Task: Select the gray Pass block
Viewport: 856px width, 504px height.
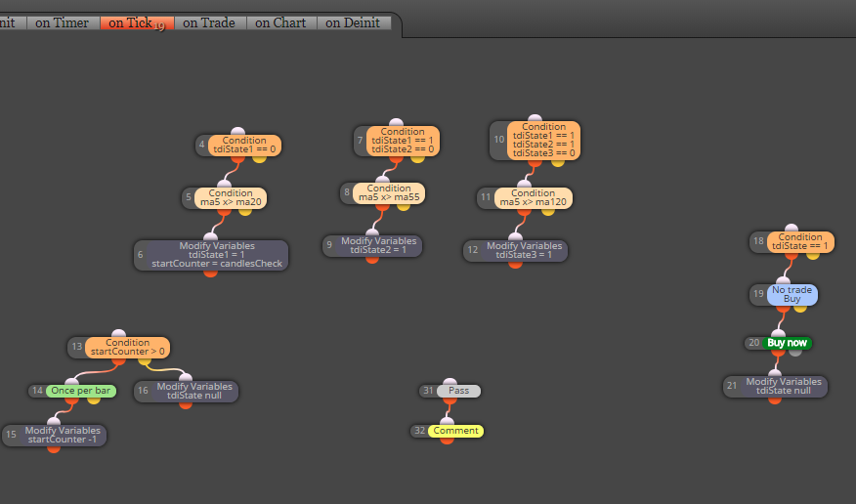Action: coord(458,391)
